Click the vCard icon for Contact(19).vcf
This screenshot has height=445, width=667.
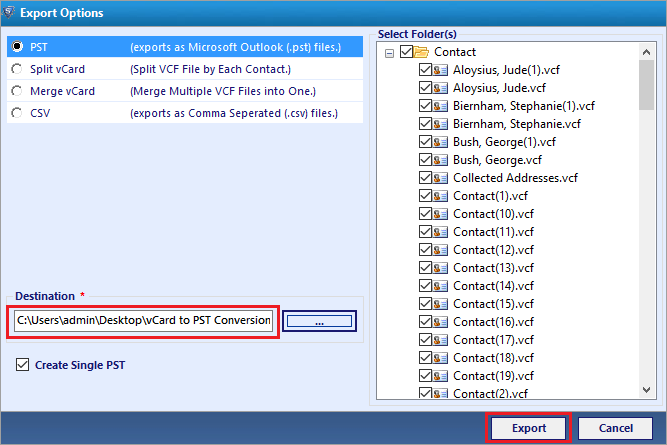[440, 376]
